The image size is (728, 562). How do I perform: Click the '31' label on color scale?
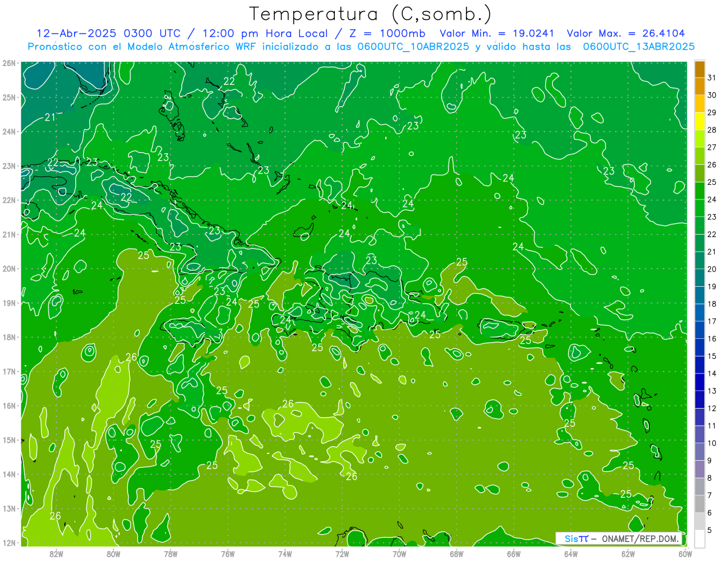pos(712,78)
